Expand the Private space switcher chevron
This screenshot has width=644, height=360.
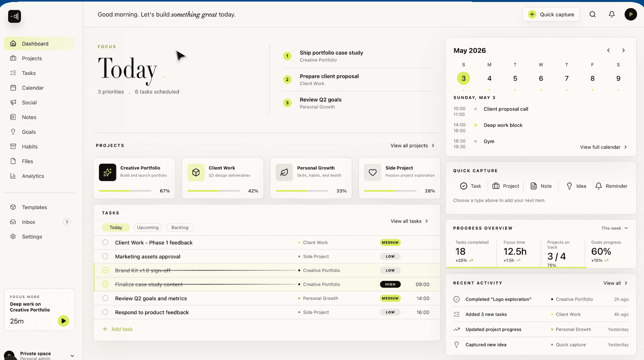72,355
